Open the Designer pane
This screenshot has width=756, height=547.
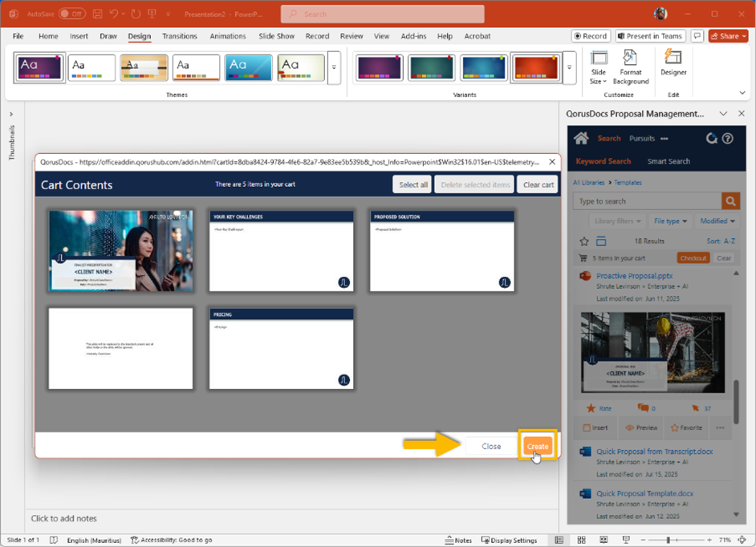pyautogui.click(x=673, y=63)
